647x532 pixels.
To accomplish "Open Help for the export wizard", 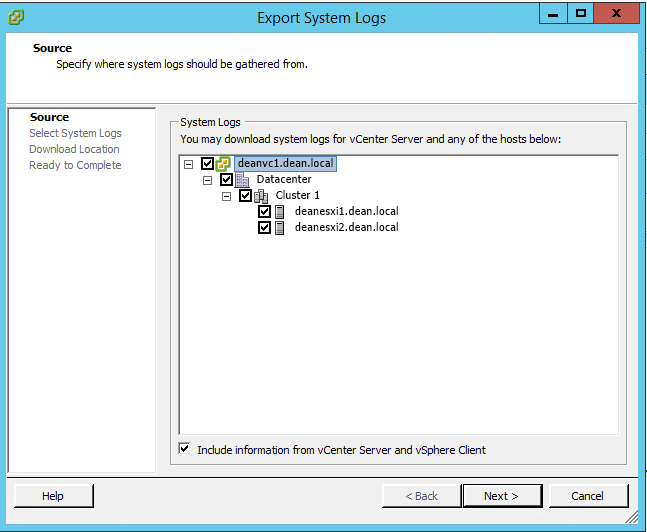I will coord(53,496).
